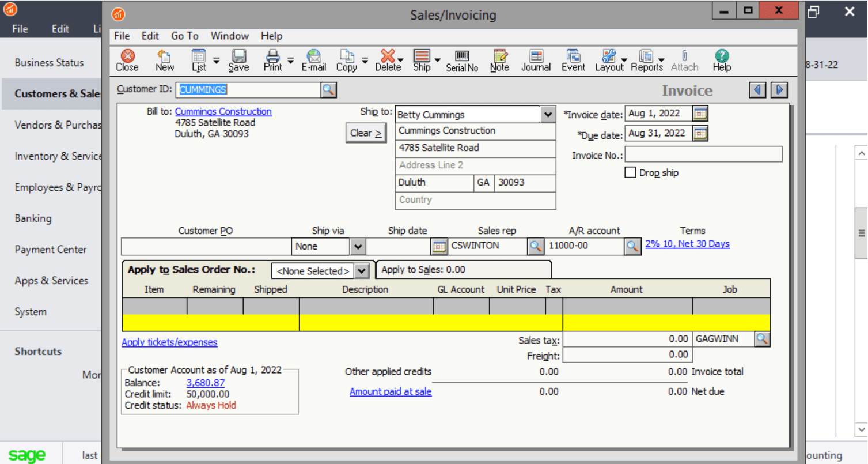
Task: Open the Window menu
Action: click(229, 36)
